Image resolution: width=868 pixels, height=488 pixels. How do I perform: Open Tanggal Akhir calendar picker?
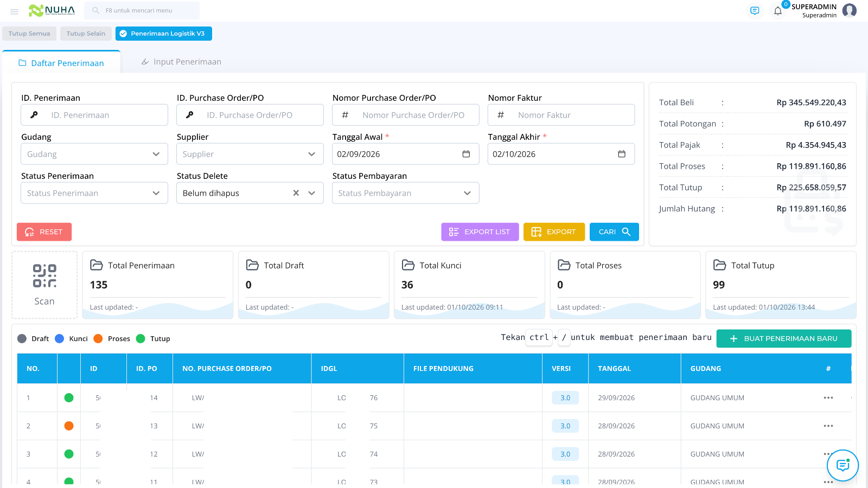click(x=622, y=154)
